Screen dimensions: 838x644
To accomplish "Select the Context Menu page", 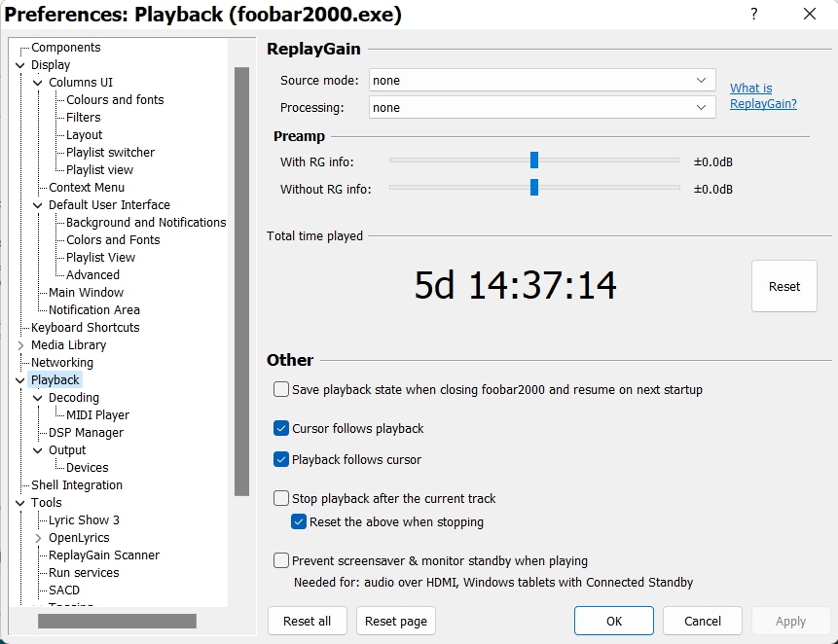I will click(x=87, y=188).
